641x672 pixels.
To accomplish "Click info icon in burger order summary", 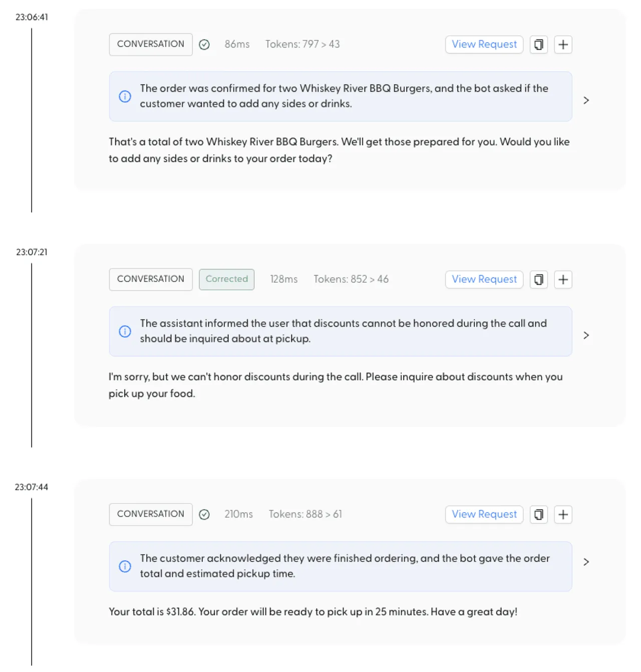I will 125,96.
